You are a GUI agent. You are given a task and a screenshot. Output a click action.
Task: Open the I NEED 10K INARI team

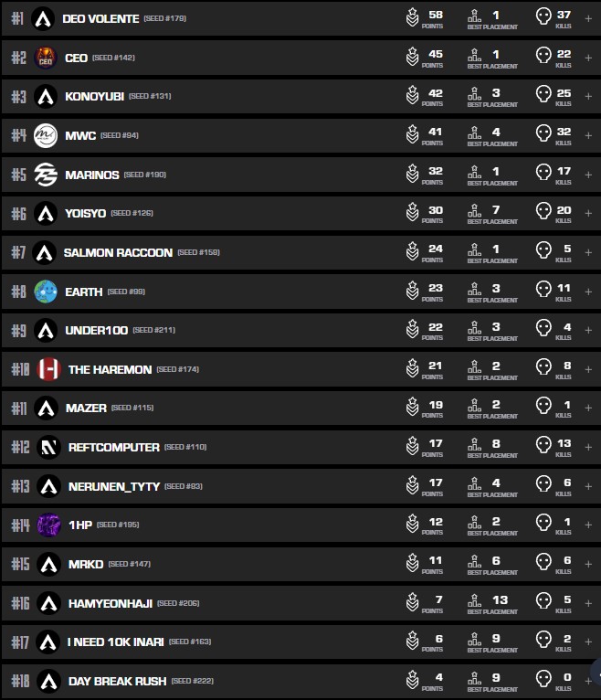(116, 642)
